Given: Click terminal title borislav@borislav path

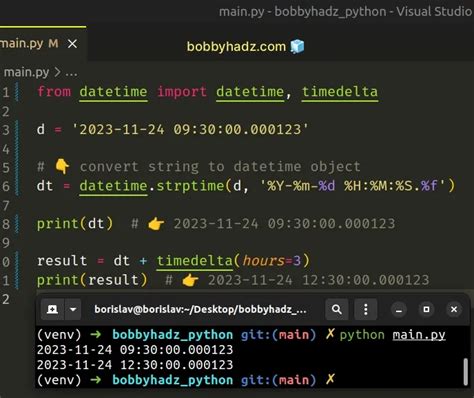Looking at the screenshot, I should pos(200,309).
